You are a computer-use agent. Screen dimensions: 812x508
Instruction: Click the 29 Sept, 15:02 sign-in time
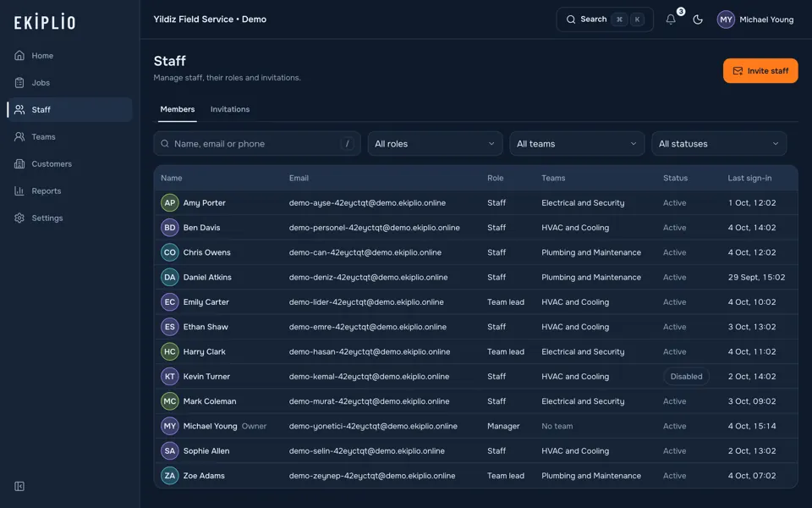[x=756, y=278]
